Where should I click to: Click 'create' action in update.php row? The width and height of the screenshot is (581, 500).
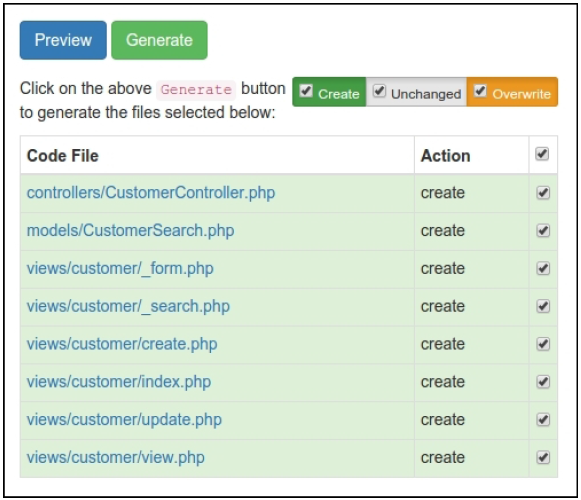(x=442, y=420)
